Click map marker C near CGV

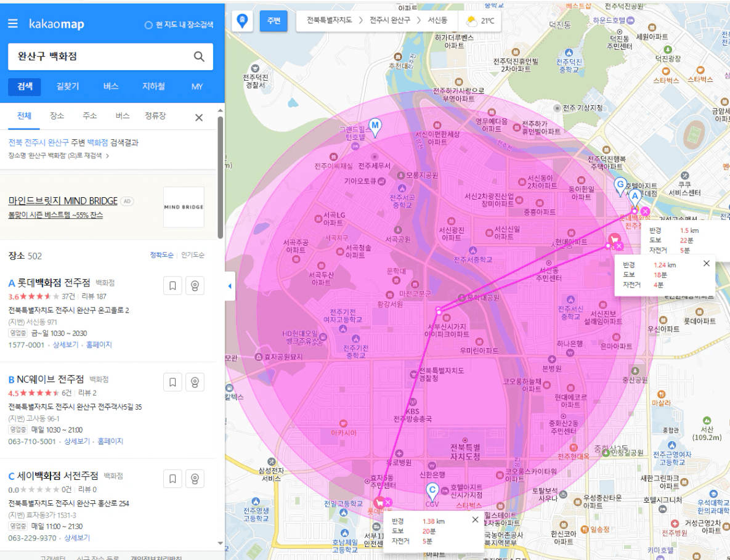[x=432, y=491]
